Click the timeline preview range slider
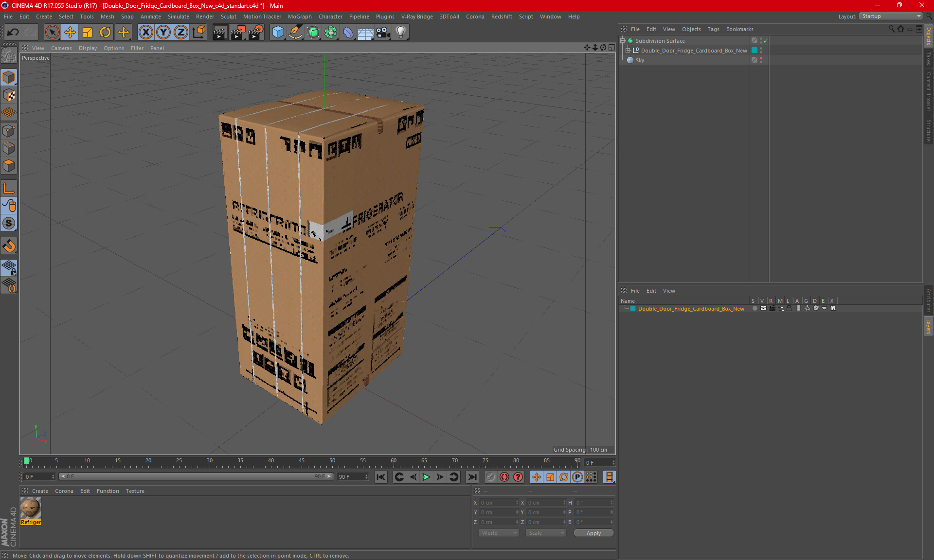 coord(196,476)
